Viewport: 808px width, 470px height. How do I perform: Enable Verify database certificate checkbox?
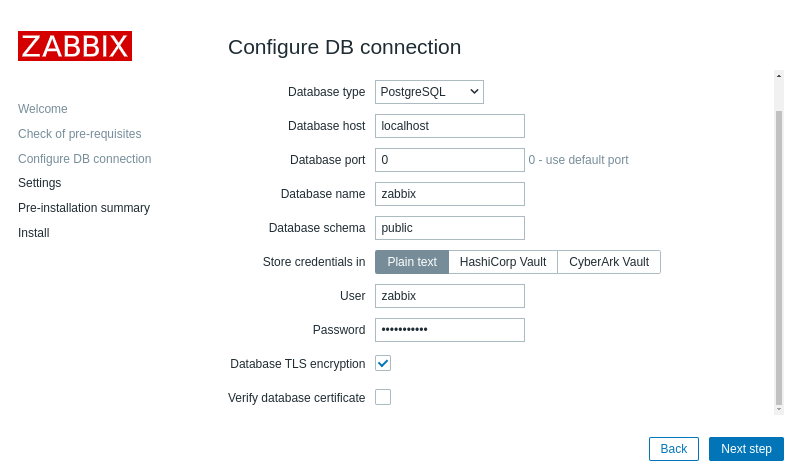point(383,397)
